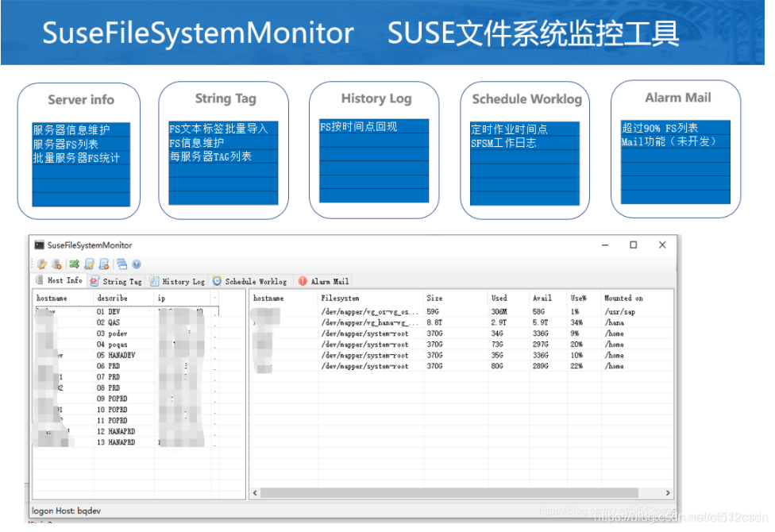Image resolution: width=775 pixels, height=532 pixels.
Task: Click the ip column header
Action: pos(182,298)
